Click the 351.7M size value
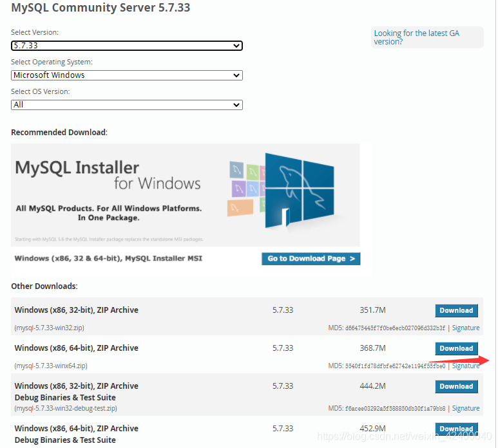 coord(372,310)
